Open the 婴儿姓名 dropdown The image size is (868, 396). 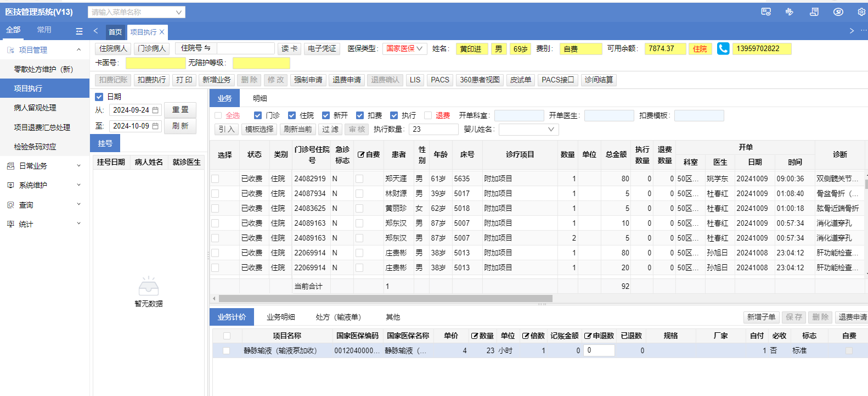point(528,130)
